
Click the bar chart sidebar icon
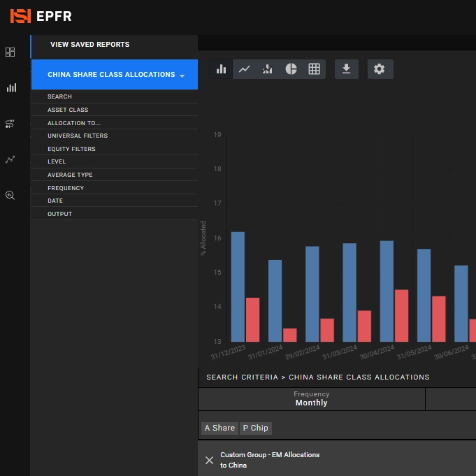pos(10,88)
